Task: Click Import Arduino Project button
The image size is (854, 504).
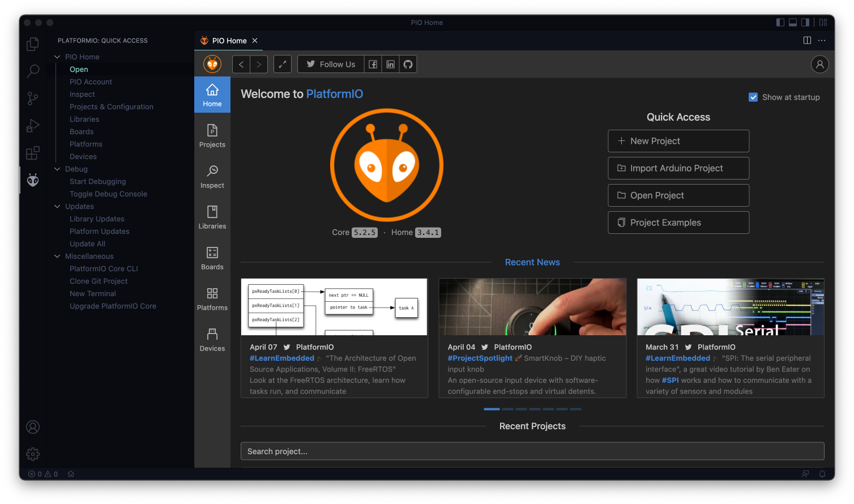Action: (x=678, y=168)
